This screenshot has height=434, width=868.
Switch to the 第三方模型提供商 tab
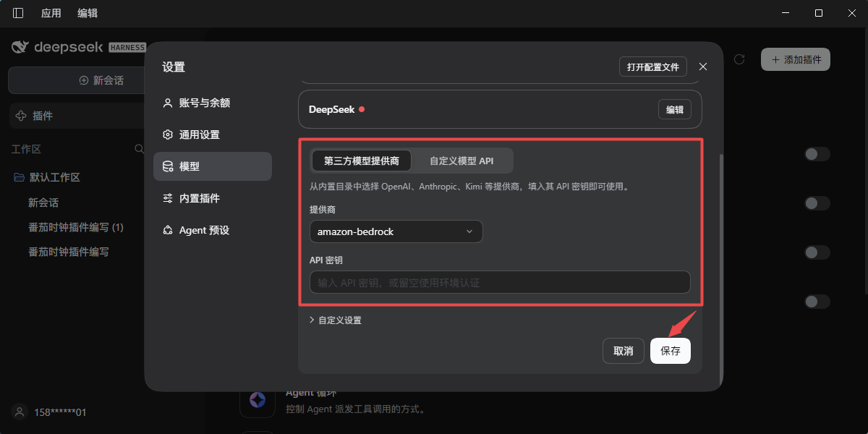(362, 161)
